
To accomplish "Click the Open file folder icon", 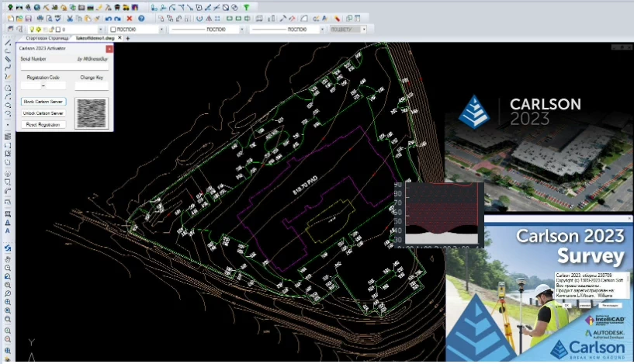I will [x=19, y=18].
